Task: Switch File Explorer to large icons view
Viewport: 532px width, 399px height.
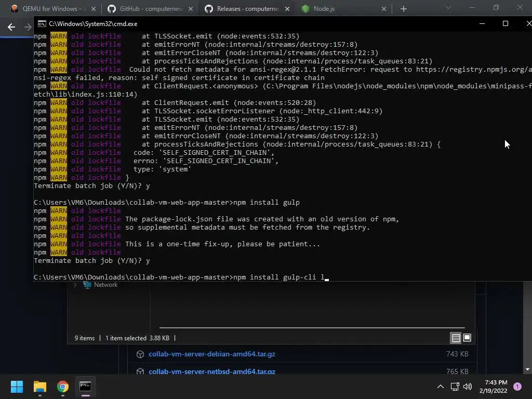Action: click(x=467, y=338)
